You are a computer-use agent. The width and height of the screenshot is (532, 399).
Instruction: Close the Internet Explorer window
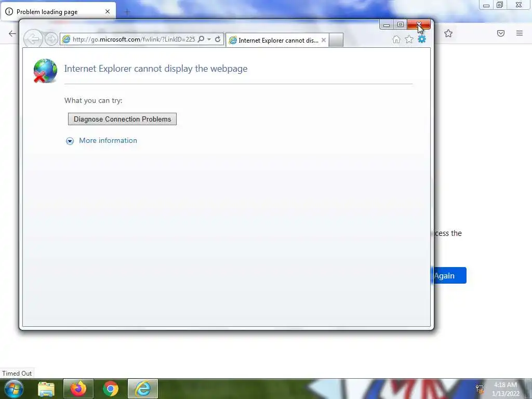419,25
